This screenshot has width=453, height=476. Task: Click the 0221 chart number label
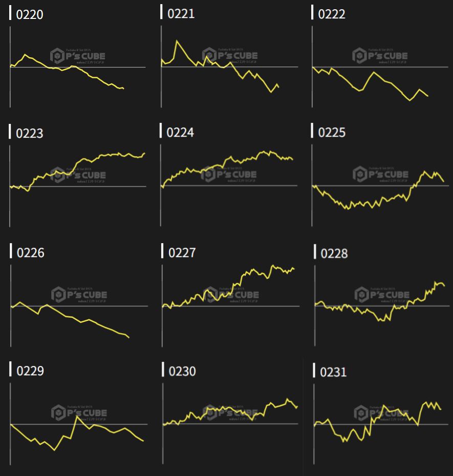181,14
